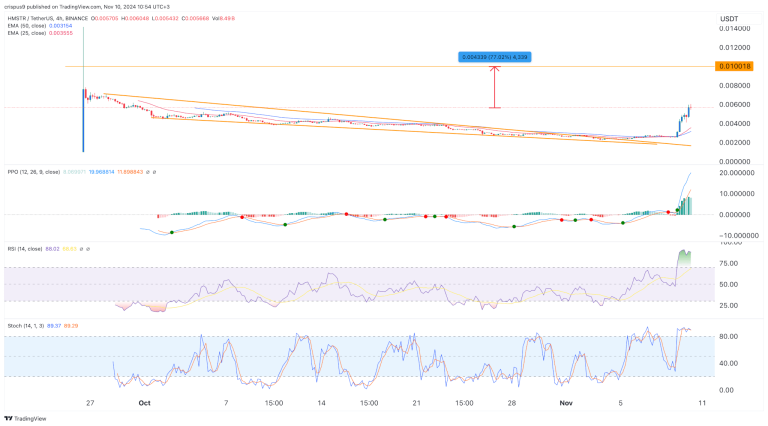Click the EMA 25 value 0.003555
The width and height of the screenshot is (768, 426).
[61, 33]
